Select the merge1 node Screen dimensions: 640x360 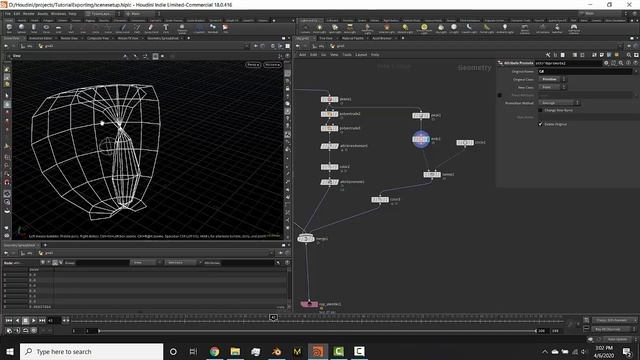[x=306, y=238]
